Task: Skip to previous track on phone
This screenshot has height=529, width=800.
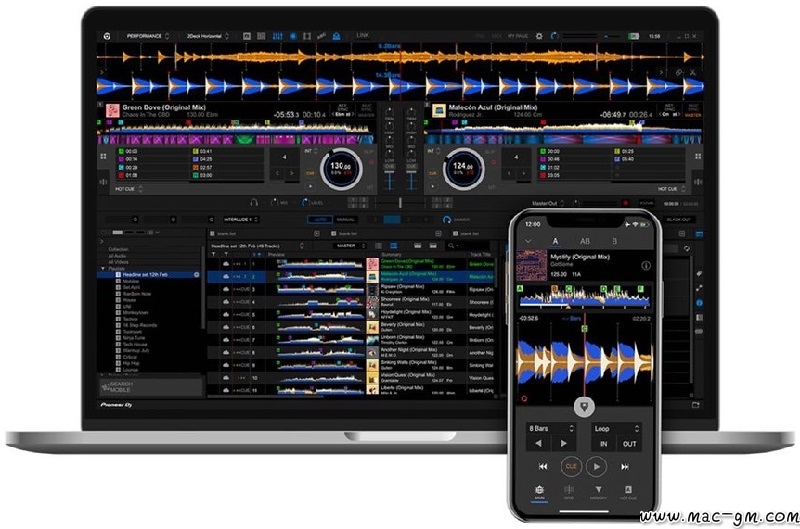Action: point(543,466)
